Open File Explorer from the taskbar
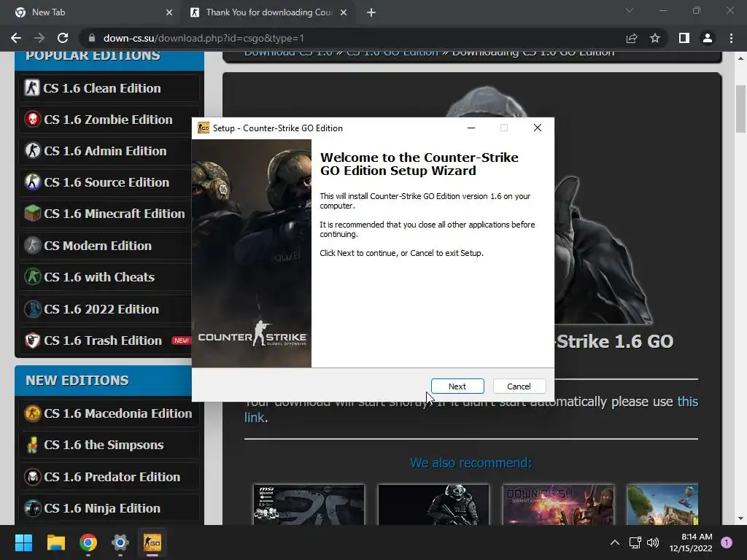Screen dimensions: 747x560 pyautogui.click(x=55, y=542)
